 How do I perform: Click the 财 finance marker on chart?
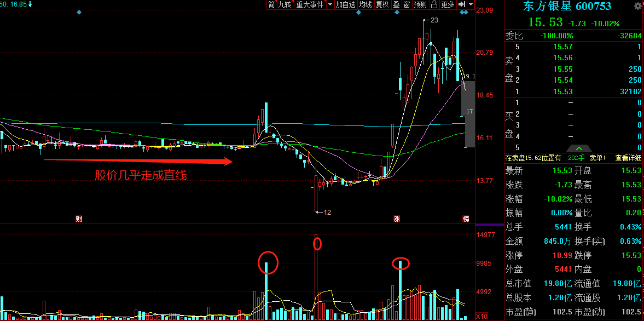[79, 219]
